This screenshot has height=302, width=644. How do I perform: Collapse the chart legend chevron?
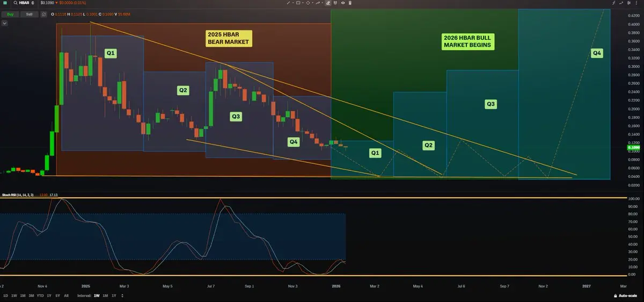point(5,23)
